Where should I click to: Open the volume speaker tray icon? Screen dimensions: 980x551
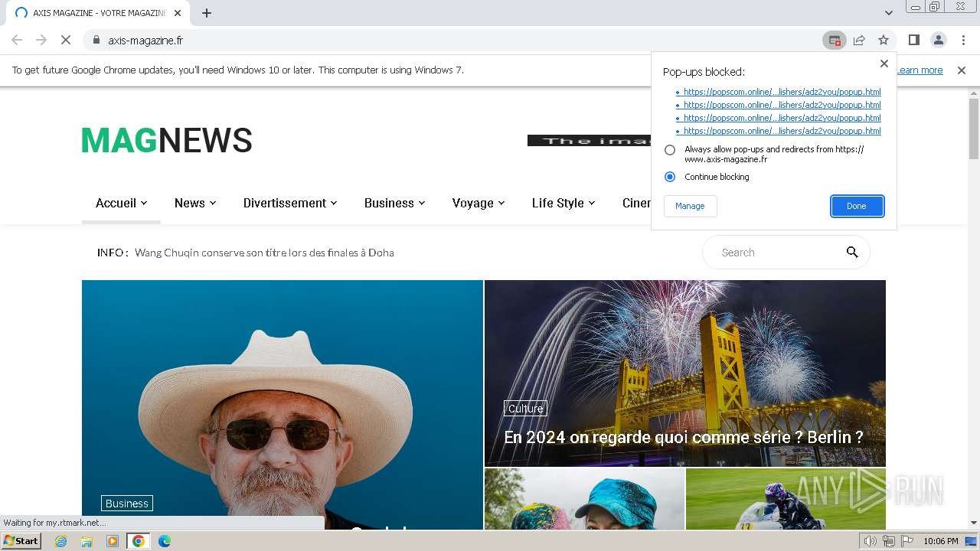[871, 541]
